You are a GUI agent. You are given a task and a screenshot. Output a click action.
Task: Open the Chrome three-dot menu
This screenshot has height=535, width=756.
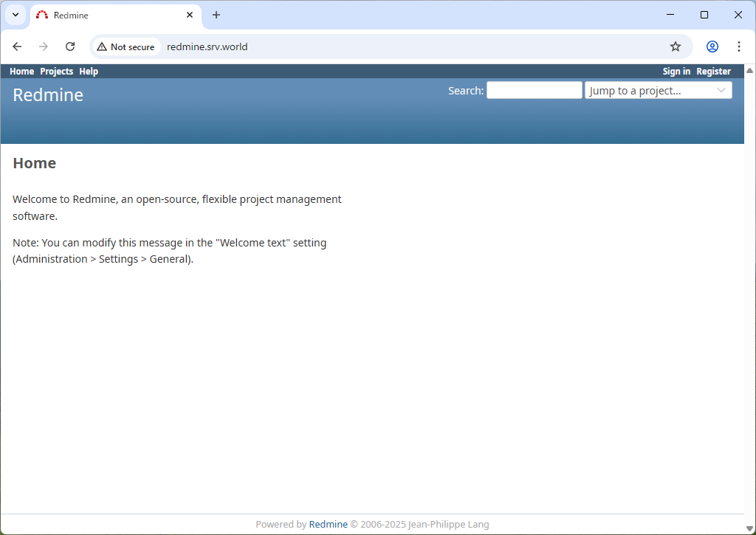[738, 46]
